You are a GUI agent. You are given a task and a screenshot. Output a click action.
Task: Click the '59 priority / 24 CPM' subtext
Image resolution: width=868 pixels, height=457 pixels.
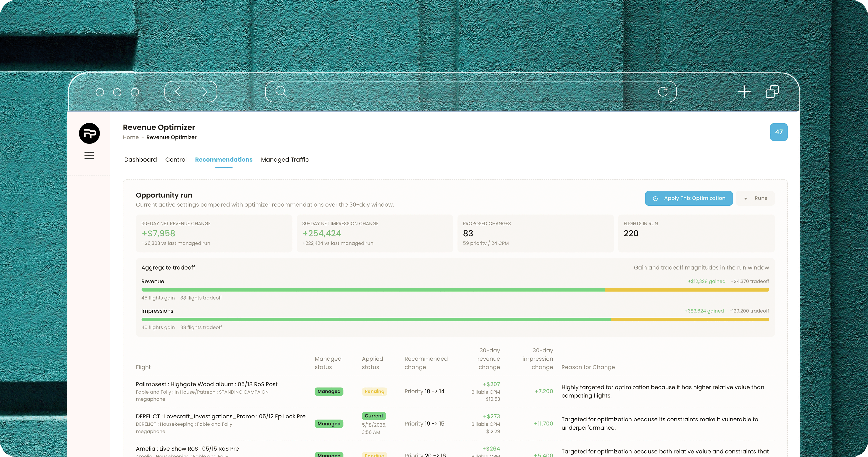pyautogui.click(x=486, y=243)
